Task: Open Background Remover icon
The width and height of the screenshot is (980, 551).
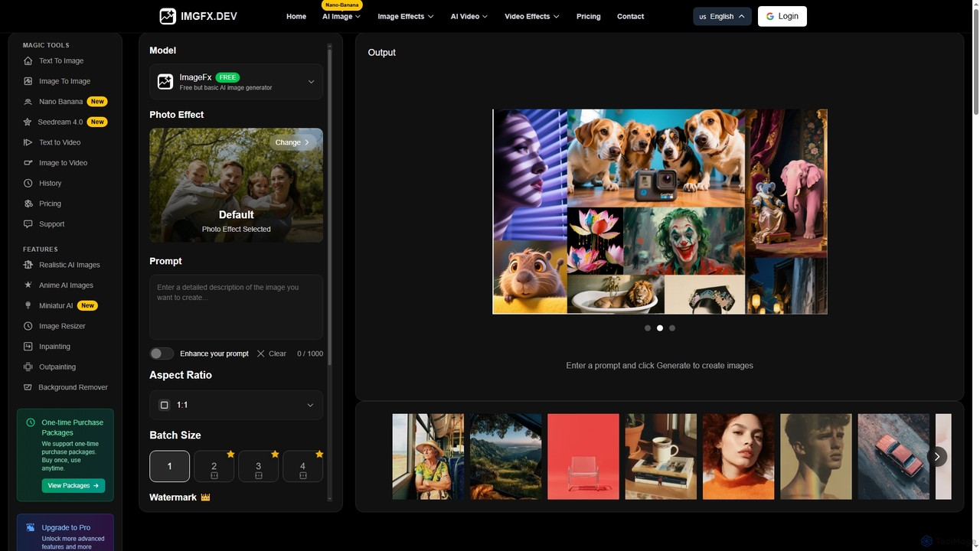Action: pyautogui.click(x=28, y=387)
